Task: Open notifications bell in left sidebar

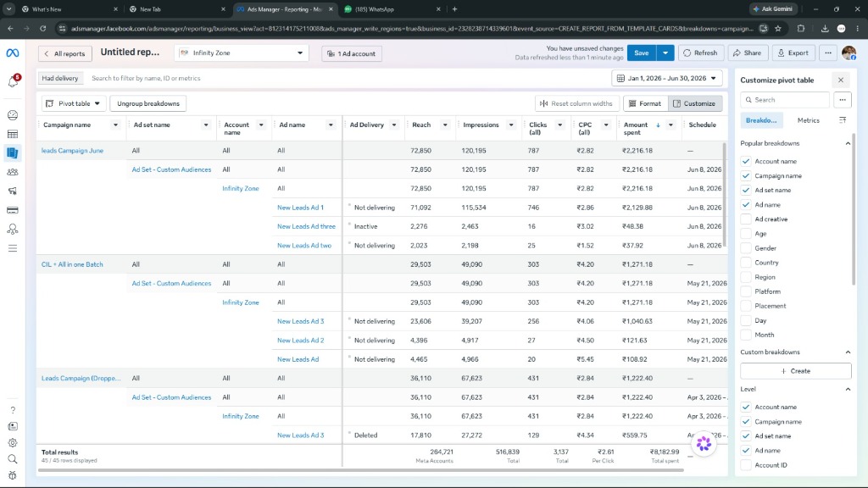Action: click(13, 81)
